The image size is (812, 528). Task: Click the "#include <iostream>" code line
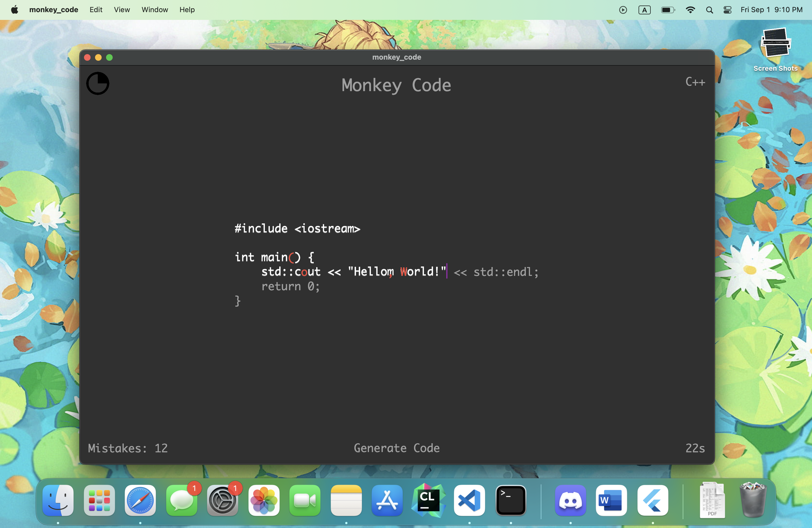pyautogui.click(x=297, y=229)
